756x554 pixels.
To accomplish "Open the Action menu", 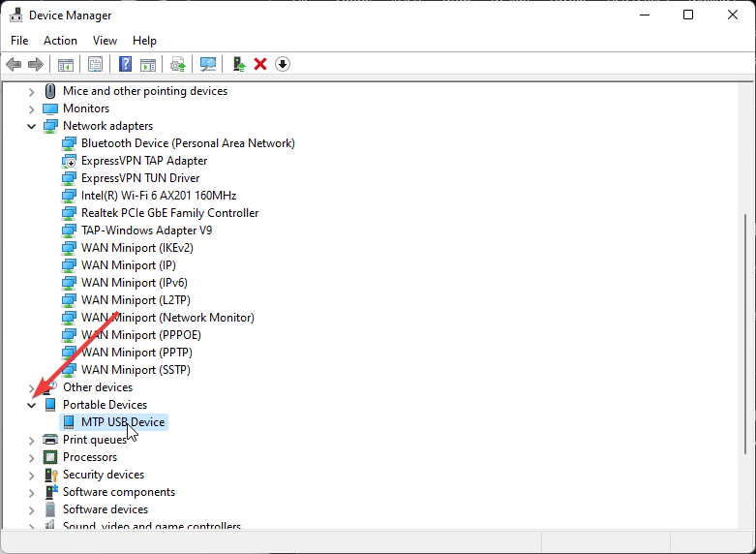I will (x=60, y=41).
